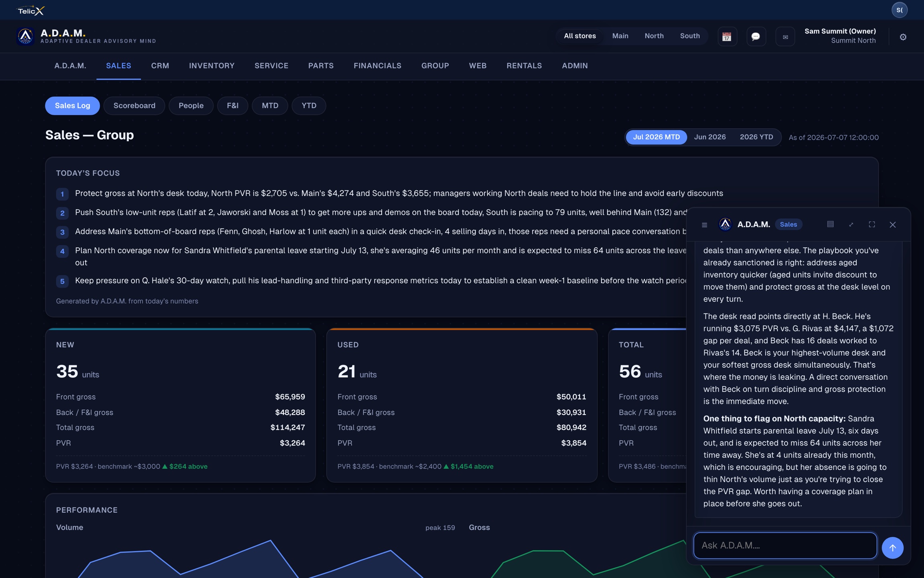
Task: Go to the SALES nav tab
Action: tap(118, 66)
